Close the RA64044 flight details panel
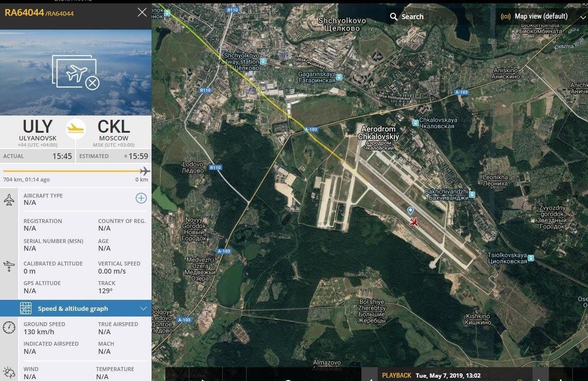The image size is (588, 381). [x=142, y=12]
